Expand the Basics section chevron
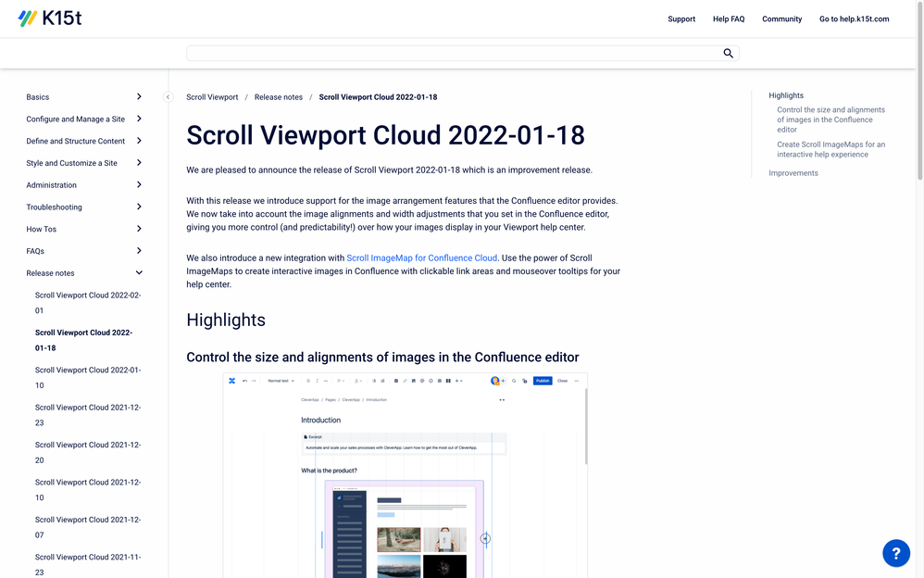The width and height of the screenshot is (924, 578). [139, 96]
